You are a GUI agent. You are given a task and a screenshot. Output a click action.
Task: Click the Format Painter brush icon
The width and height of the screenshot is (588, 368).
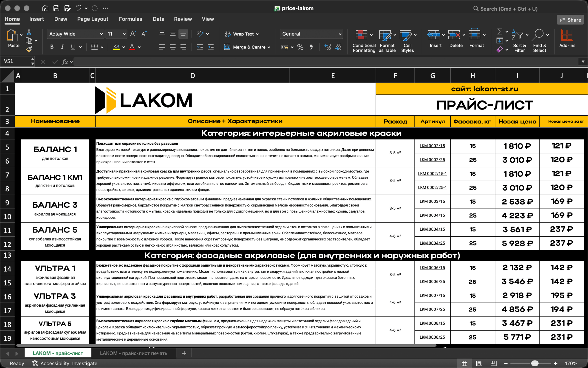pyautogui.click(x=29, y=49)
